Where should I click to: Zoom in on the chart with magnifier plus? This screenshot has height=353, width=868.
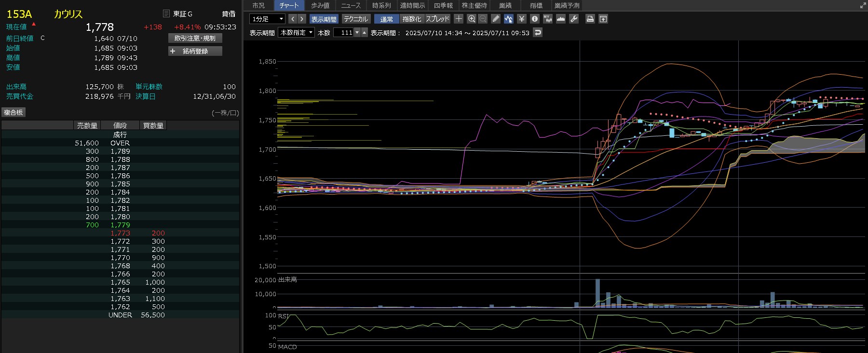[472, 19]
